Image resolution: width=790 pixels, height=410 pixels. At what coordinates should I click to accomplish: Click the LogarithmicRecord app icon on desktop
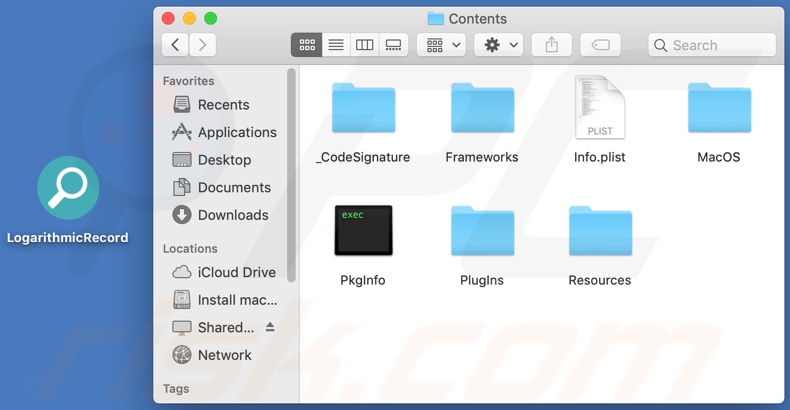[x=68, y=188]
